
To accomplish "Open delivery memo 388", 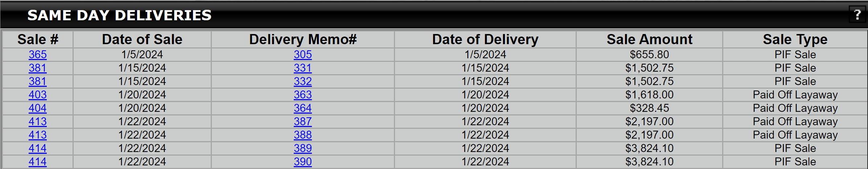I will tap(303, 135).
